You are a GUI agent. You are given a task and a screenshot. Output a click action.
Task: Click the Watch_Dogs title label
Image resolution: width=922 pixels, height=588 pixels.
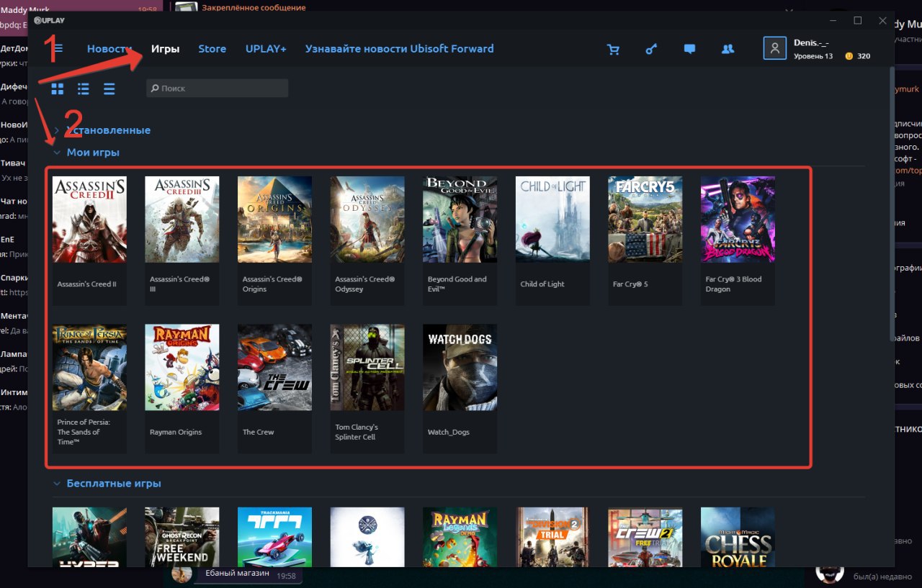coord(448,433)
